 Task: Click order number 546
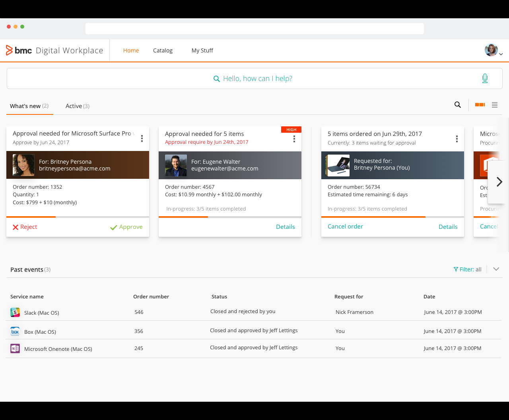[x=139, y=312]
